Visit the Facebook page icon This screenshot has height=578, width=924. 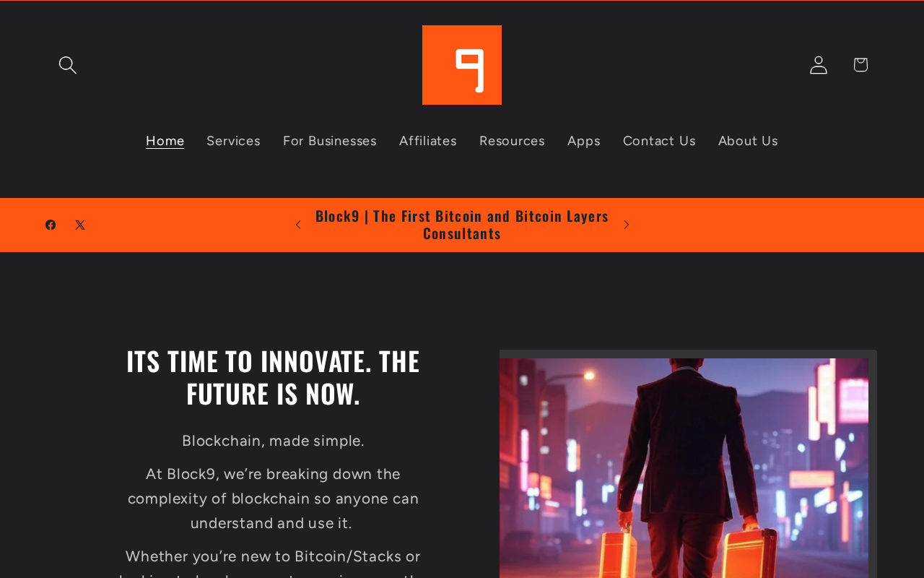(x=51, y=225)
